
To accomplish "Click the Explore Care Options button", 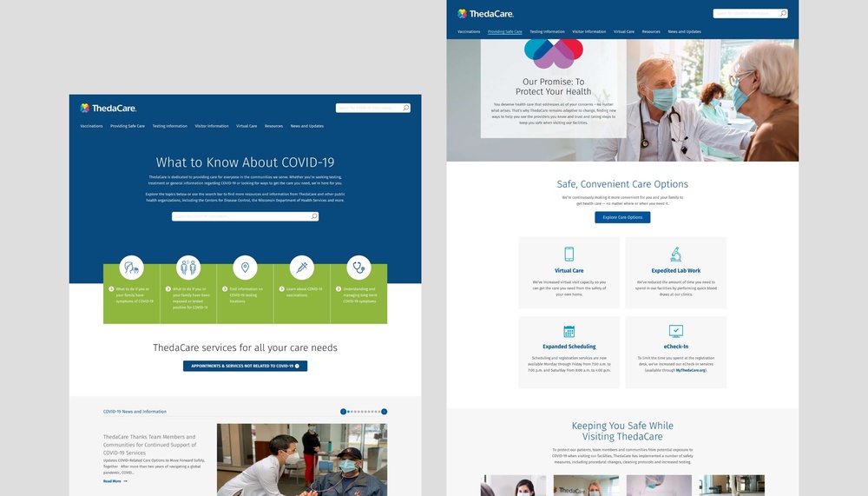I will (622, 217).
